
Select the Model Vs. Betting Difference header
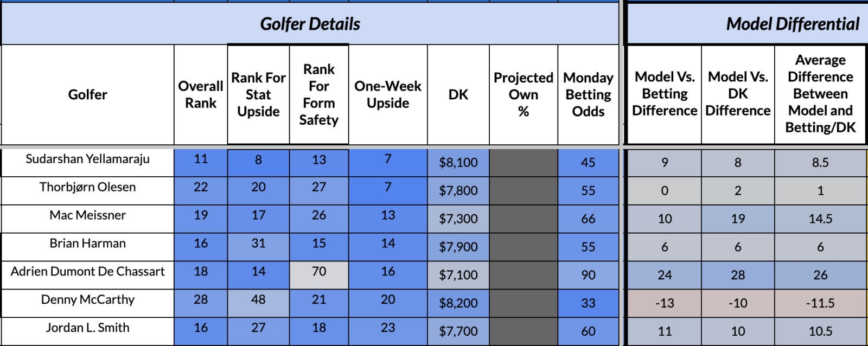pos(665,94)
